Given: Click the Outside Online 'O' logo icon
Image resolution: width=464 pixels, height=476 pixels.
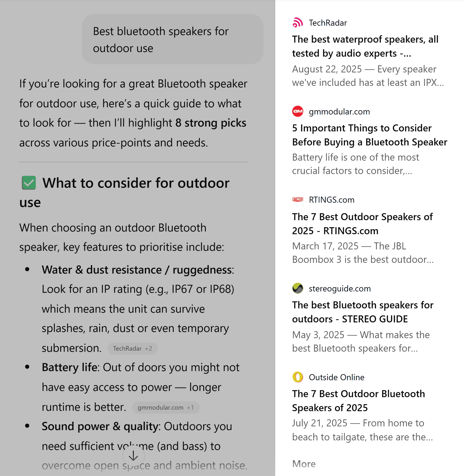Looking at the screenshot, I should click(x=298, y=377).
